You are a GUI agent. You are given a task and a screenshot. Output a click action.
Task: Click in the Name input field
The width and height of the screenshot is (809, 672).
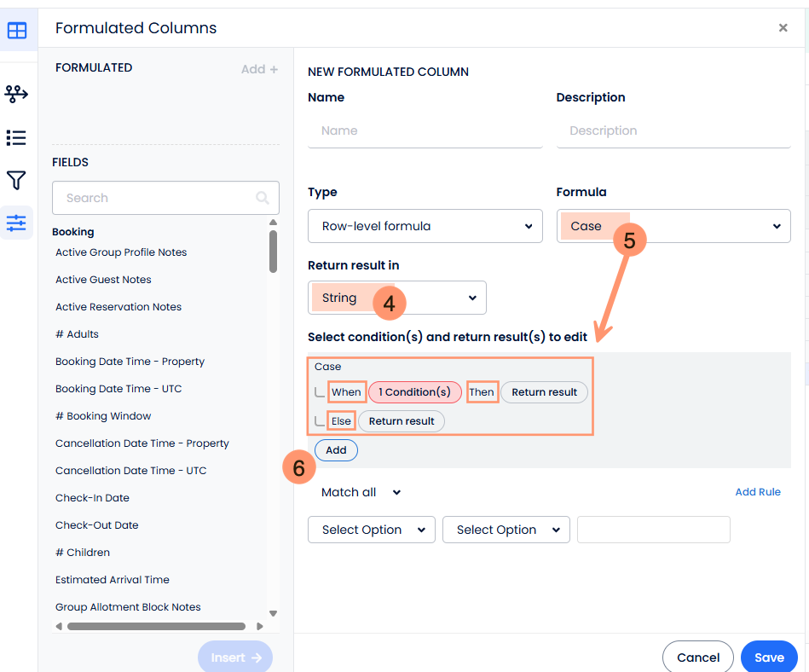425,131
